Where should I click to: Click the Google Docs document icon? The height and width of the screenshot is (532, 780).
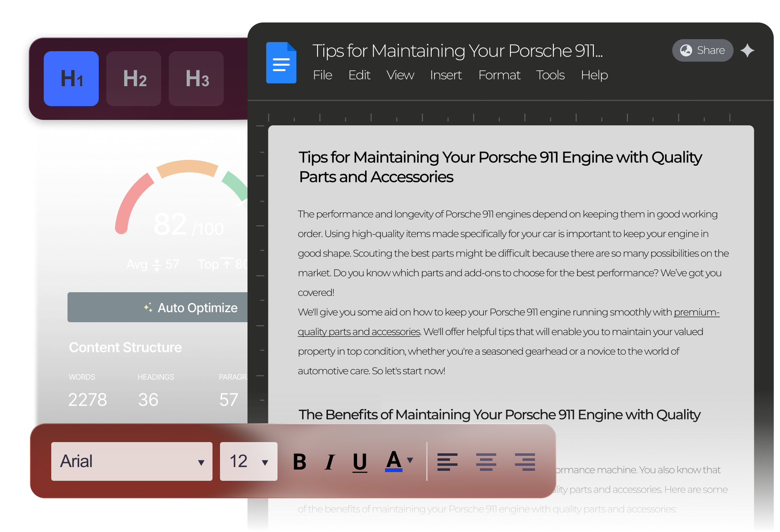tap(281, 63)
